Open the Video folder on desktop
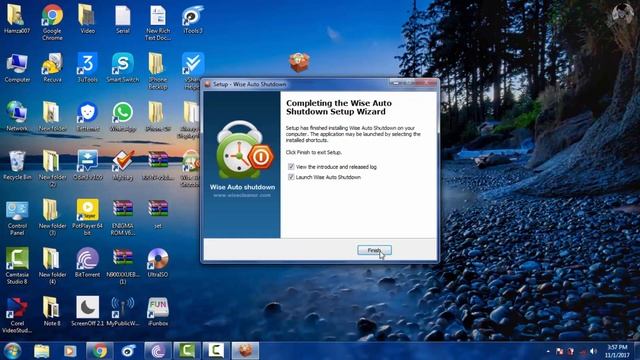 point(87,19)
